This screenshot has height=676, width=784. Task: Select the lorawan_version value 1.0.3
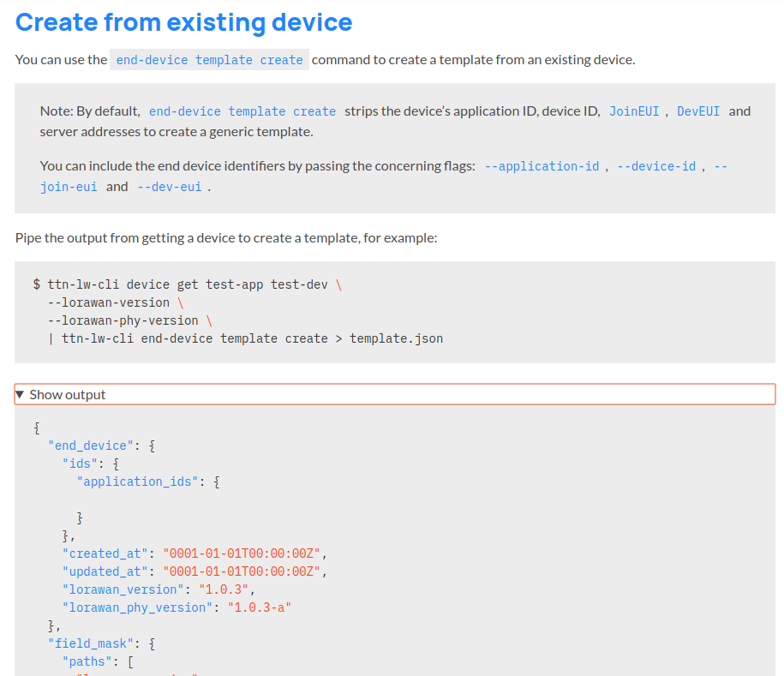225,589
